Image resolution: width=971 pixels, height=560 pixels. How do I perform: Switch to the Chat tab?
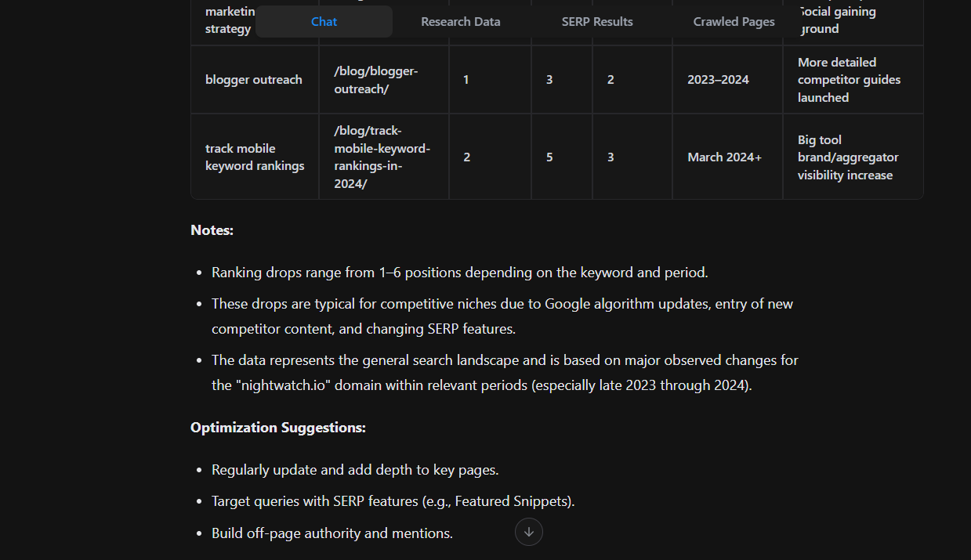pos(323,21)
